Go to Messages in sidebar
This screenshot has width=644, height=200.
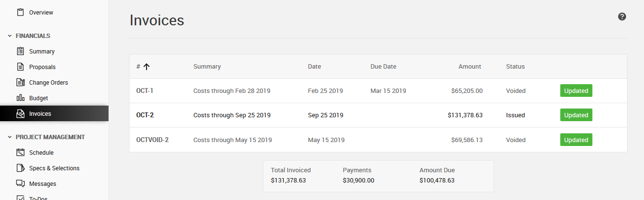pos(43,183)
